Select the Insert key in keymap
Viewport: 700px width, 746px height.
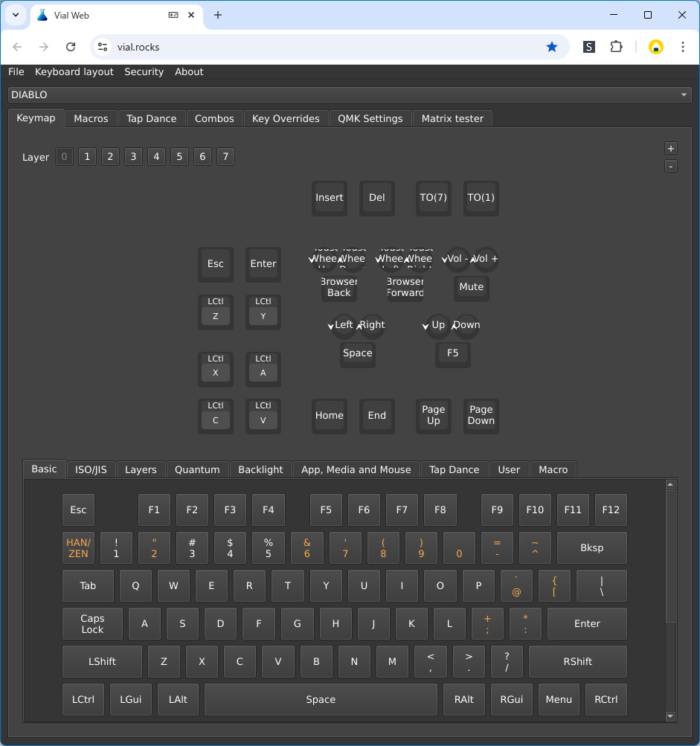(330, 198)
